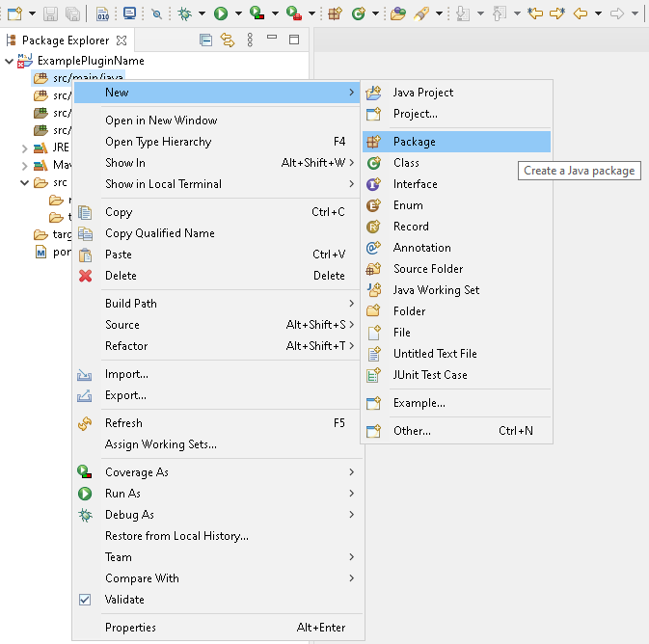
Task: Open Other... in the New submenu
Action: click(x=456, y=431)
